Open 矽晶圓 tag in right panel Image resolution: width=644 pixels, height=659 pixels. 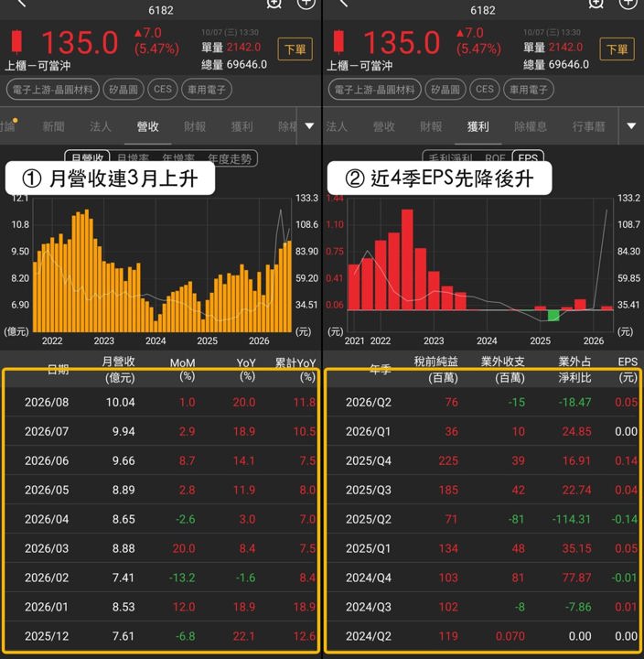click(x=445, y=90)
